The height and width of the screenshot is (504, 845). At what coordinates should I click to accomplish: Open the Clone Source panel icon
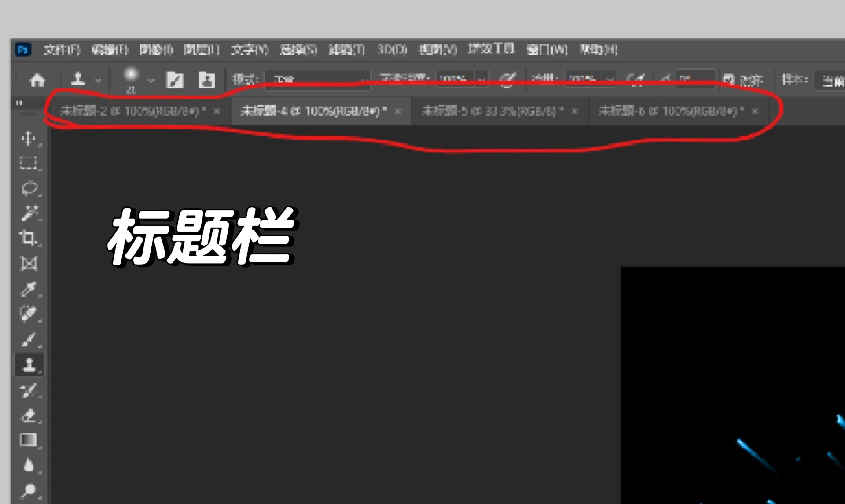click(206, 80)
